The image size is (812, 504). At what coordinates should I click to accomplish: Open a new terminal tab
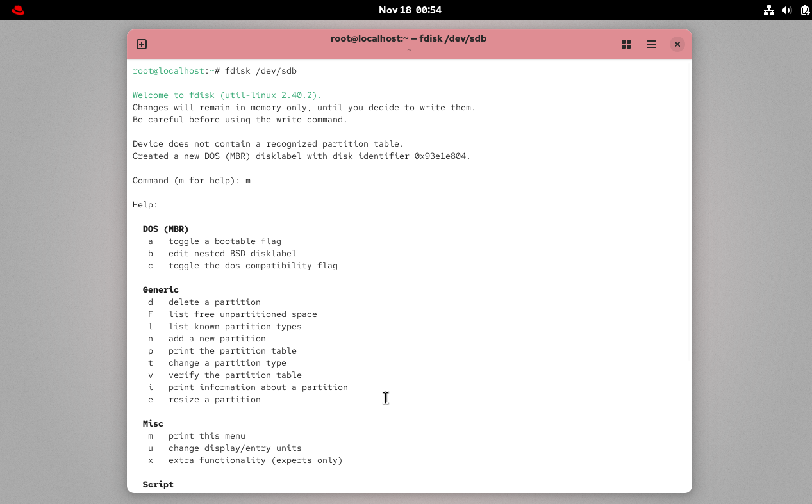click(x=141, y=44)
